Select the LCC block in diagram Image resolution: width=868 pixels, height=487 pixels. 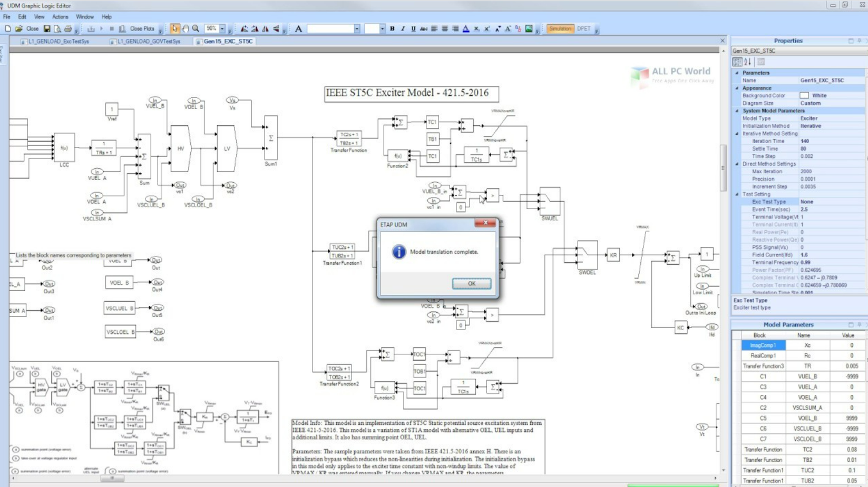(x=64, y=148)
